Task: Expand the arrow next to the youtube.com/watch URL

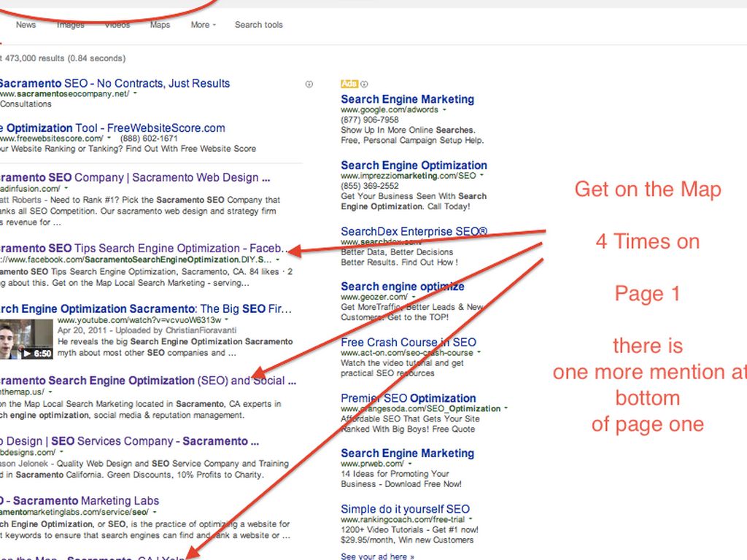Action: [x=226, y=319]
